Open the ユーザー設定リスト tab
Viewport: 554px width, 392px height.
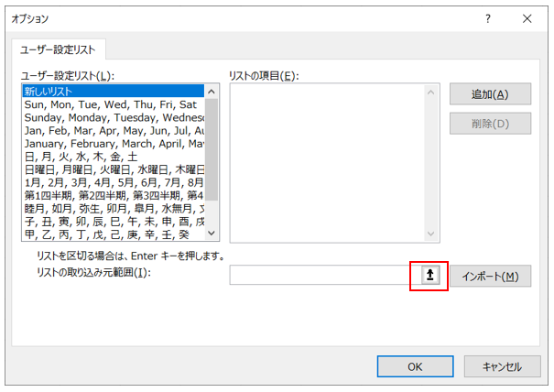(60, 49)
